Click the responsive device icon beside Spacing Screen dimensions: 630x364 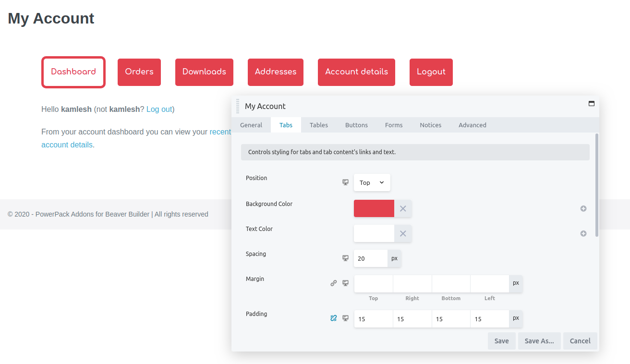coord(345,258)
